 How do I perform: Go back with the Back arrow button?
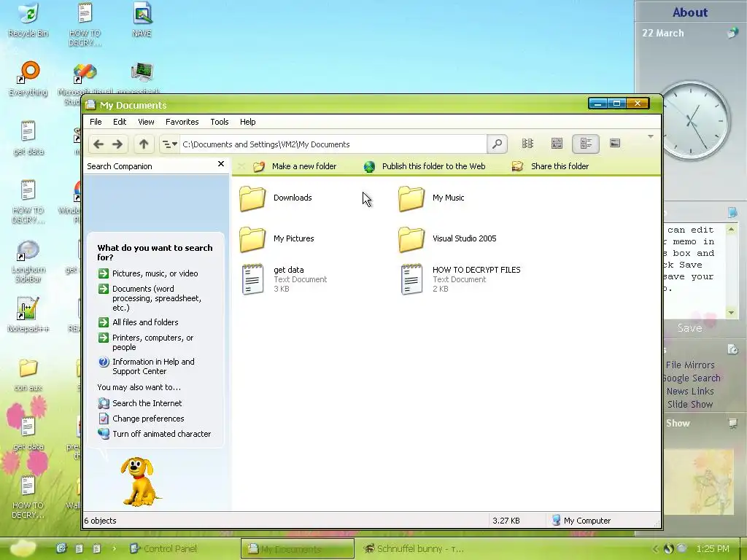click(98, 144)
